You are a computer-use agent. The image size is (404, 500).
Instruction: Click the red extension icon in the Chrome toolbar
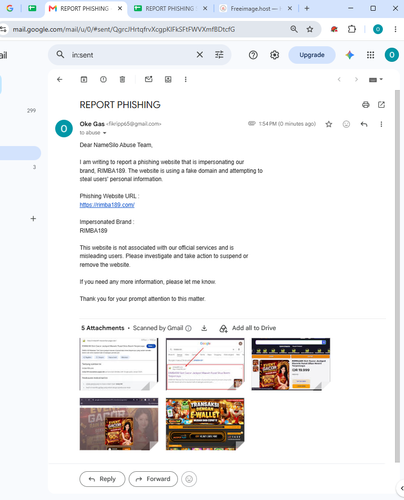(334, 29)
